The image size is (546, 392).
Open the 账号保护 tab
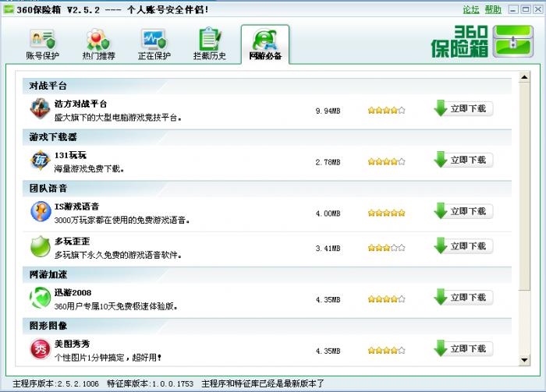[x=42, y=45]
